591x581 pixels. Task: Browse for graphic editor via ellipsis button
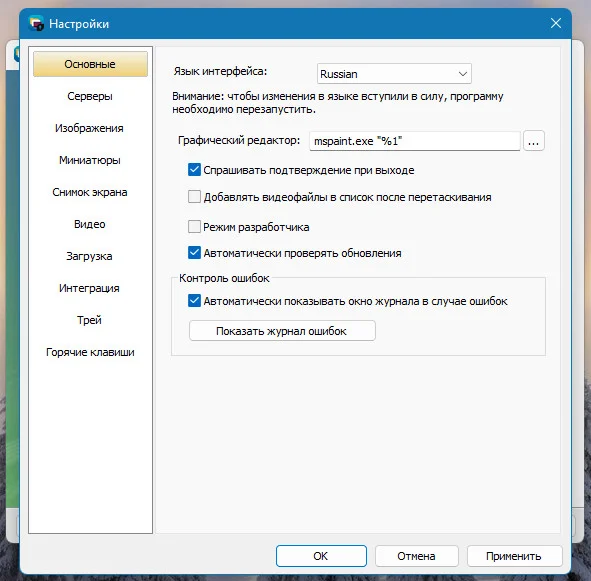point(533,141)
